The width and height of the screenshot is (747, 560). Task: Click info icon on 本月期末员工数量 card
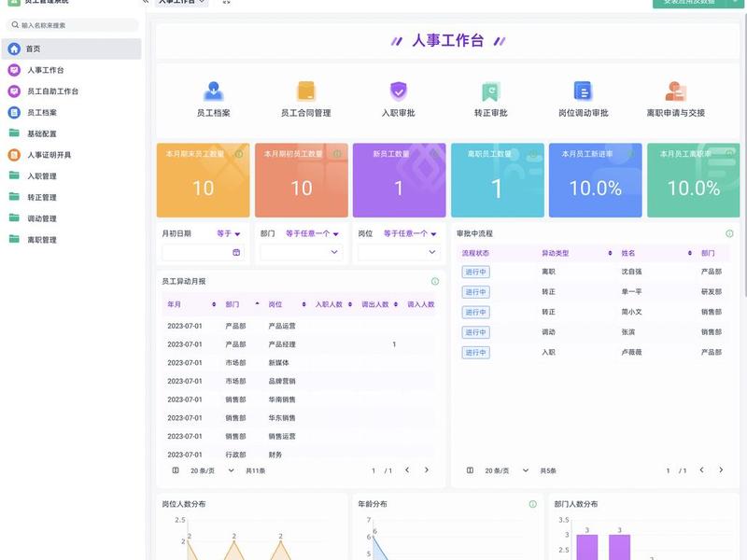[x=239, y=154]
